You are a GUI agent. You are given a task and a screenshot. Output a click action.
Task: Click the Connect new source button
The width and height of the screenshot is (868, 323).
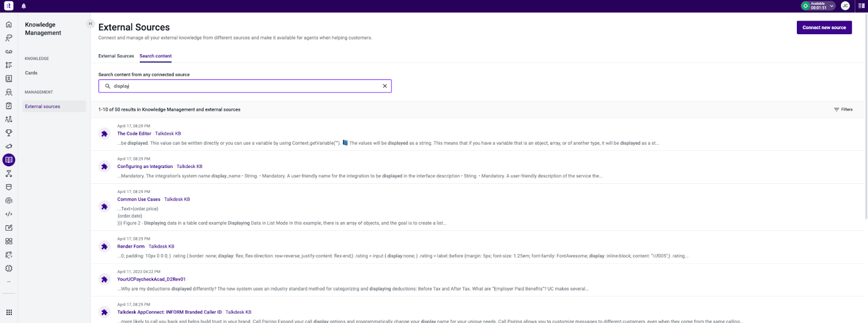(824, 28)
